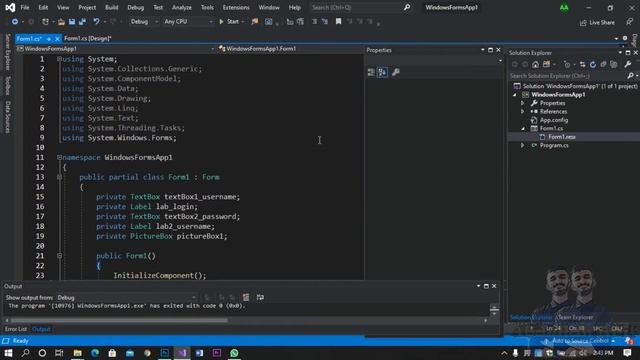Click the Output panel horizontal scrollbar
This screenshot has height=360, width=640.
pyautogui.click(x=118, y=320)
